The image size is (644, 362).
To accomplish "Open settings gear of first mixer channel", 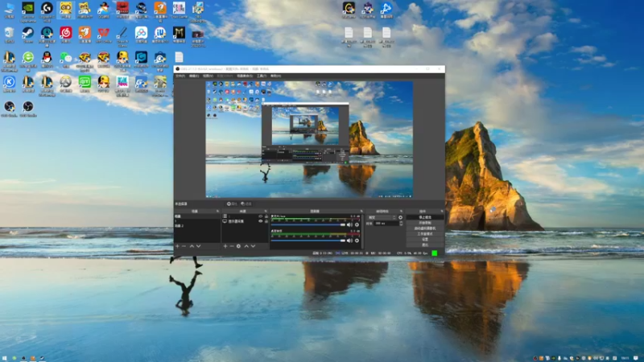I will tap(357, 225).
